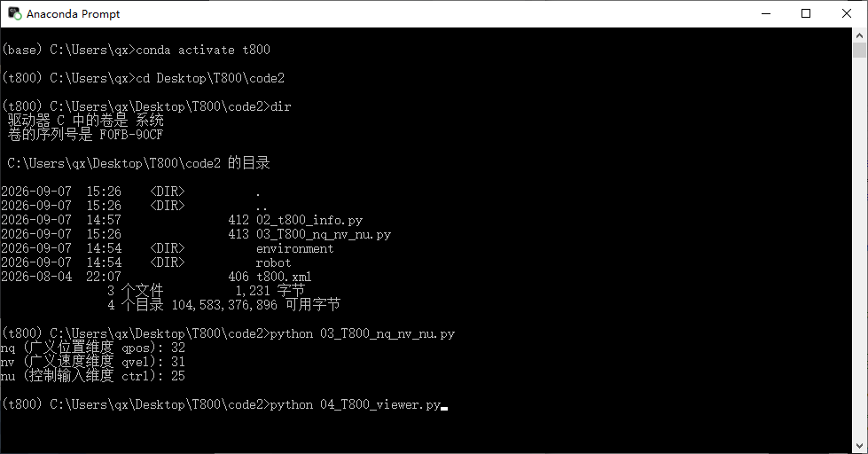Image resolution: width=868 pixels, height=454 pixels.
Task: Click the scrollbar down arrow
Action: 859,446
